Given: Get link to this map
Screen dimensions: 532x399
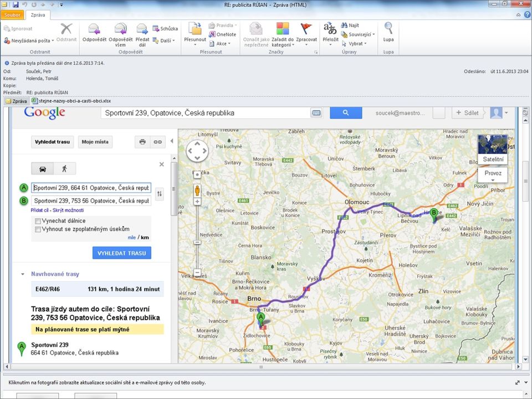Looking at the screenshot, I should [158, 142].
